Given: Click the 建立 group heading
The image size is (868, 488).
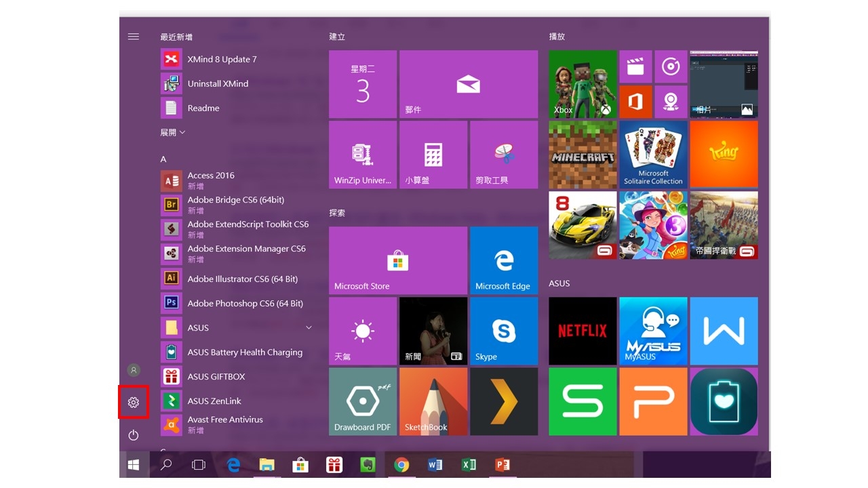Looking at the screenshot, I should [x=337, y=37].
